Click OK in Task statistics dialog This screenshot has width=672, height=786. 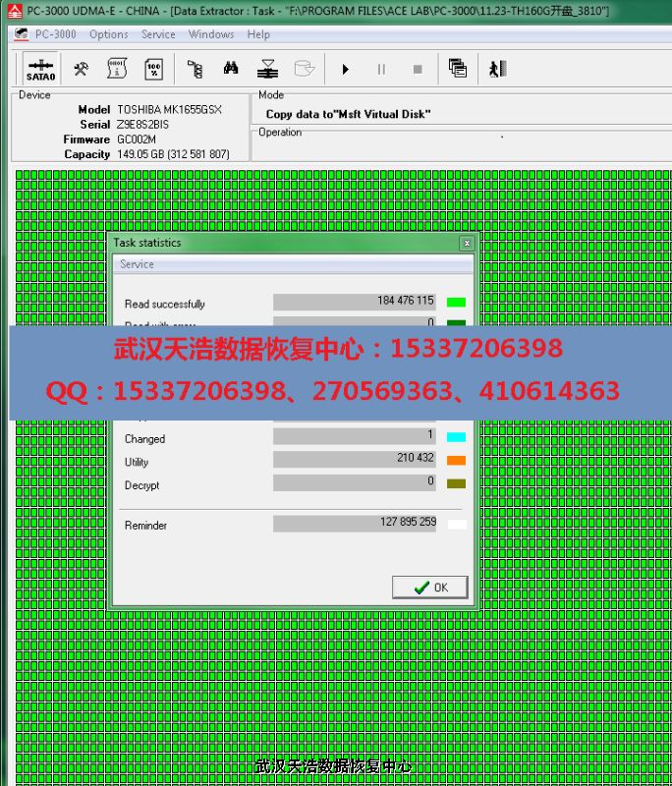tap(430, 588)
